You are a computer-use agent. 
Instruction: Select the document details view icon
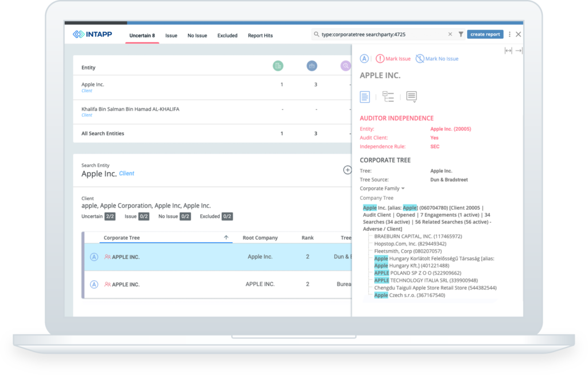(x=365, y=96)
